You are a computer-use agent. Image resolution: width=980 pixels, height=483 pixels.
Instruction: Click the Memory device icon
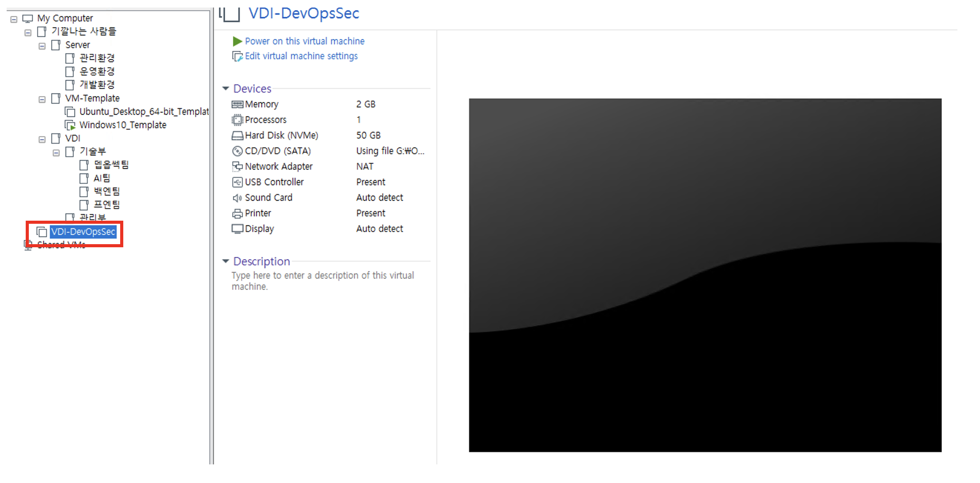tap(237, 105)
